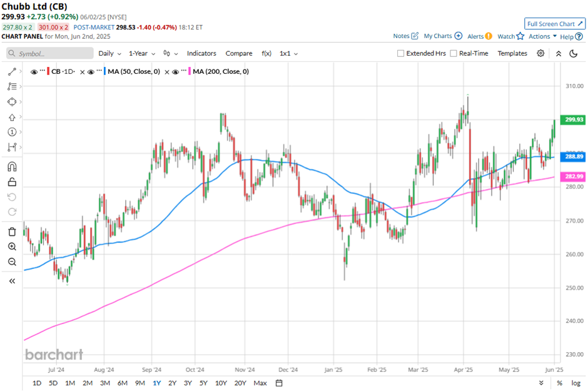Switch scale to percent (%)
Screen dimensions: 588x391
coord(559,383)
